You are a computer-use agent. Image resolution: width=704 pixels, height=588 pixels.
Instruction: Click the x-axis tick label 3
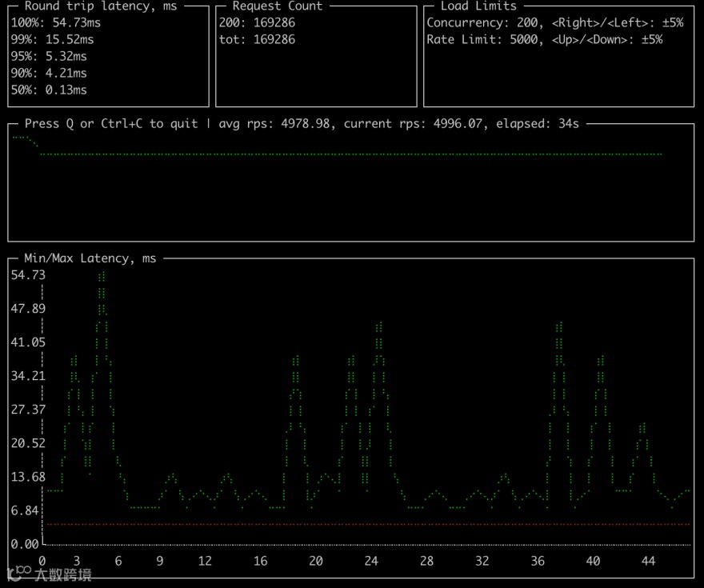(x=77, y=561)
